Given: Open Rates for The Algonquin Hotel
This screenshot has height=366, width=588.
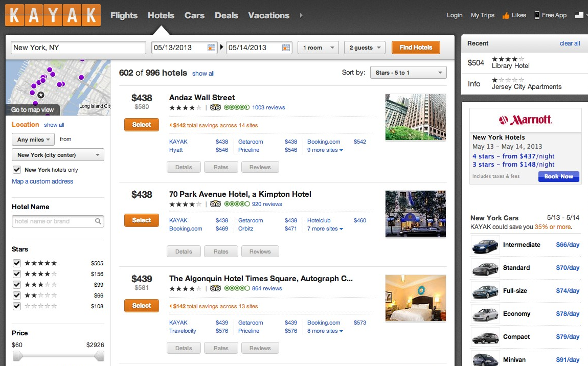Looking at the screenshot, I should (x=221, y=348).
